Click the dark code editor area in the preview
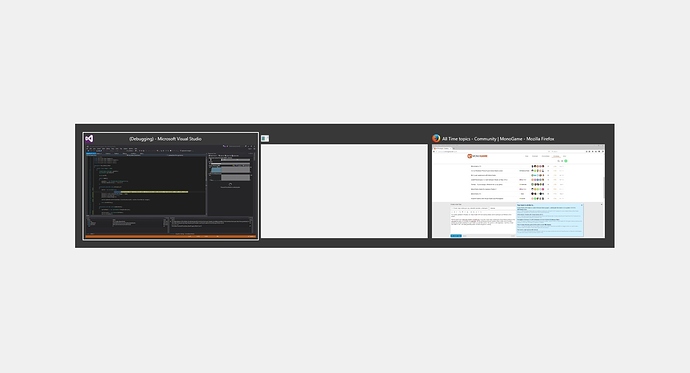Viewport: 690px width, 373px height. pos(146,185)
